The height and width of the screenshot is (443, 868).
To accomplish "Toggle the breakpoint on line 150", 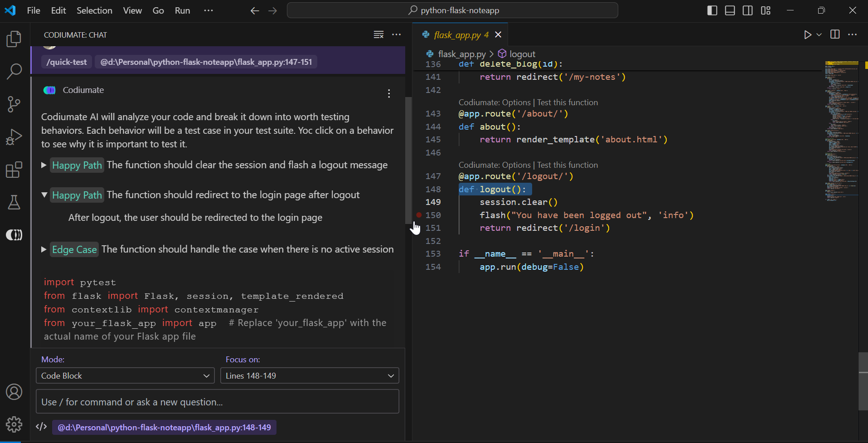I will coord(419,215).
